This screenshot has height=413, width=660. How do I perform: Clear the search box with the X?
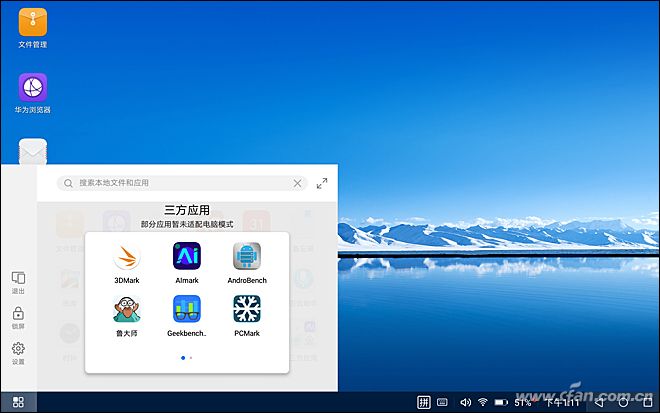pos(297,184)
